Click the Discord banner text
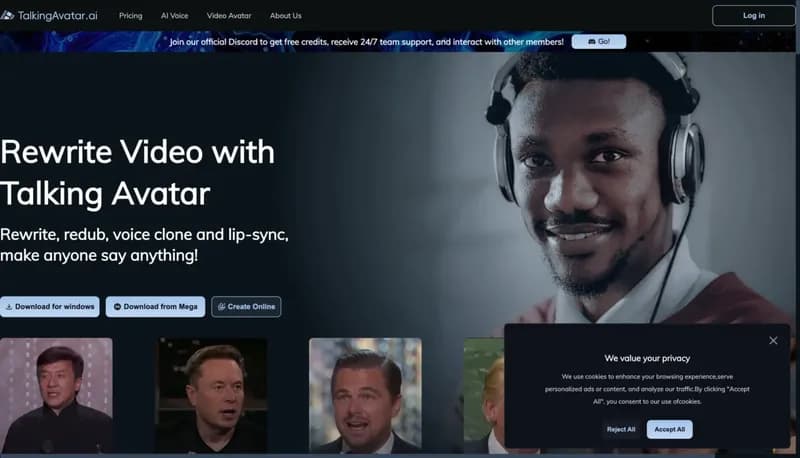 pyautogui.click(x=367, y=42)
